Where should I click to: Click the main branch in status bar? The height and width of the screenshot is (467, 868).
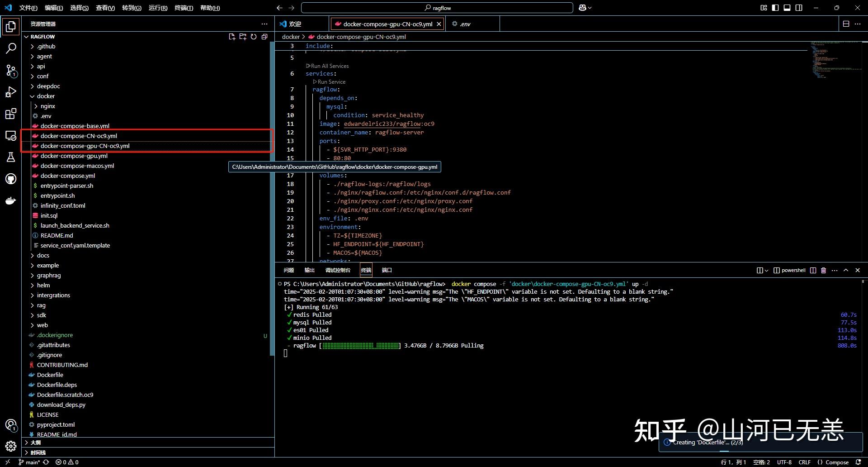pos(29,462)
